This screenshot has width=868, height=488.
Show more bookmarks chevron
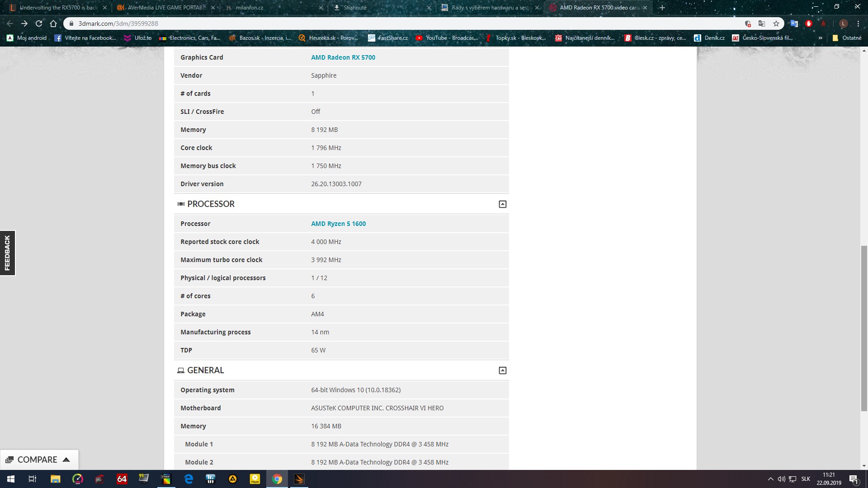[820, 38]
